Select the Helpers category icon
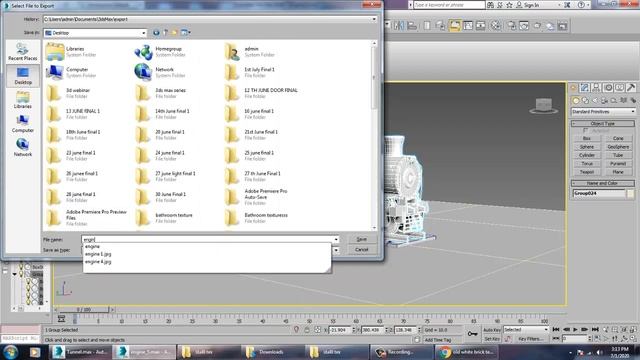Viewport: 640px width, 360px height. pos(614,100)
